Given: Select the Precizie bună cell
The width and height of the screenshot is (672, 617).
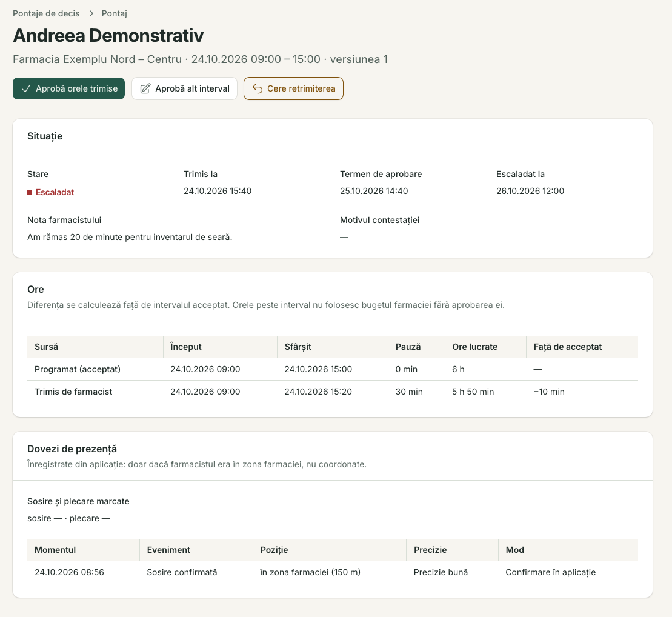Looking at the screenshot, I should [441, 572].
